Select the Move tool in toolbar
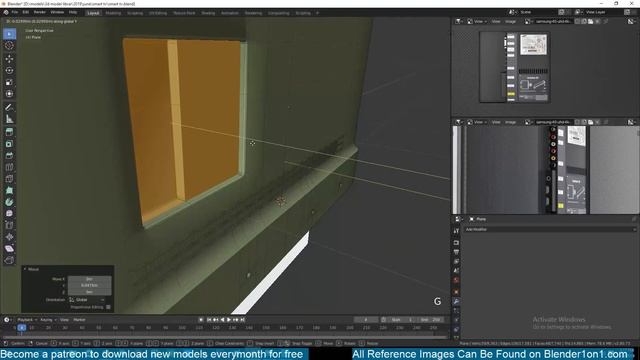Viewport: 640px width, 360px height. 9,59
